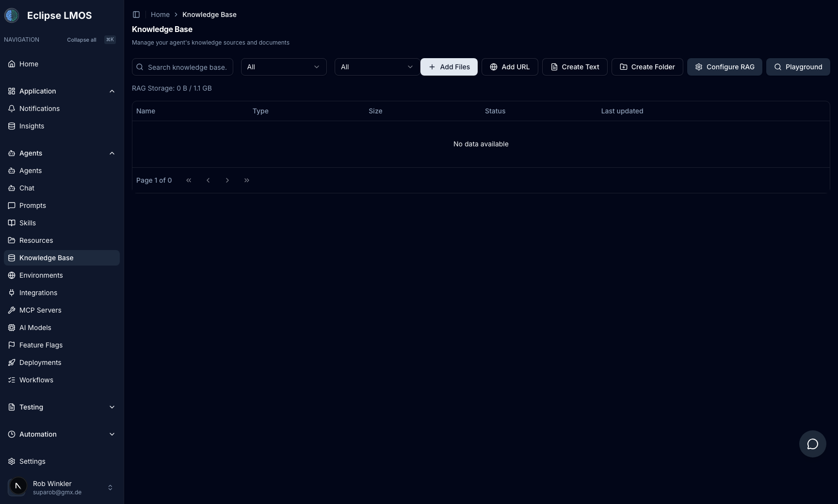
Task: Click the Create Text button
Action: (575, 67)
